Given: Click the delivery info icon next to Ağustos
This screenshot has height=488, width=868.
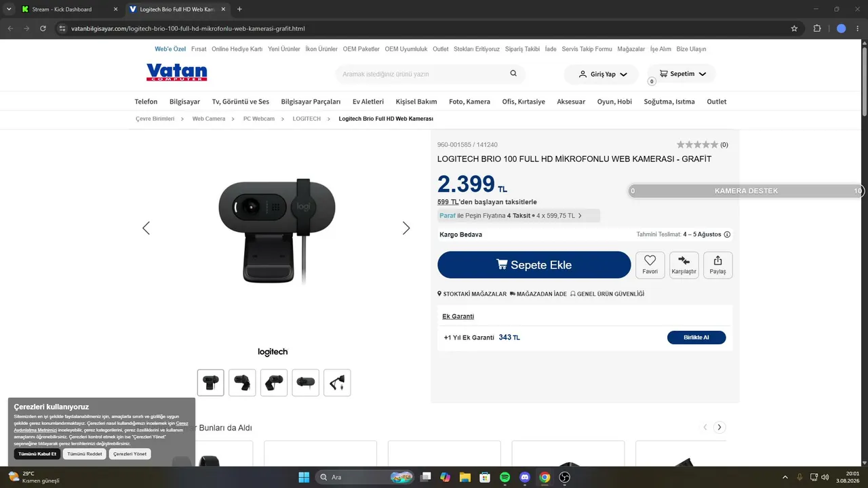Looking at the screenshot, I should click(x=727, y=235).
